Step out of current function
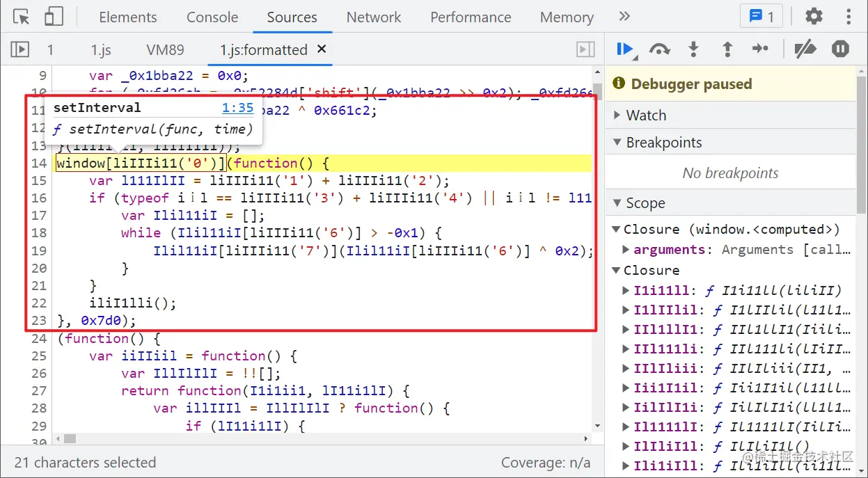This screenshot has width=868, height=478. click(x=727, y=49)
